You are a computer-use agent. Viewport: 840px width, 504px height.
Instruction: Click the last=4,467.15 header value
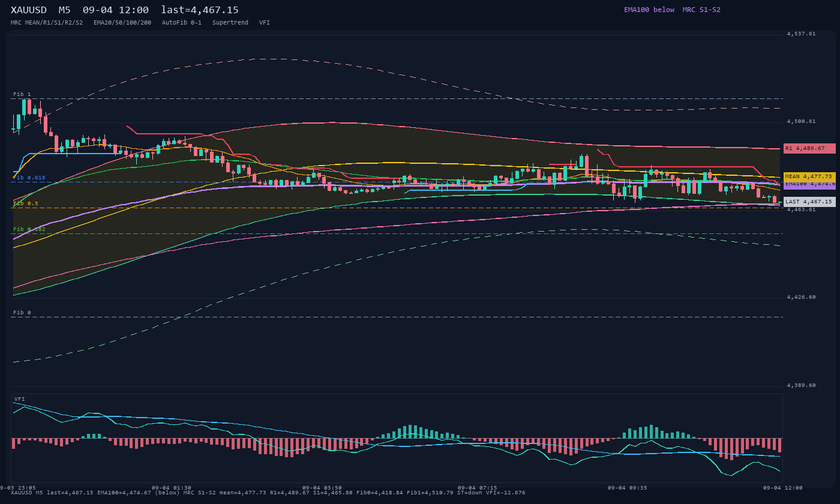pyautogui.click(x=200, y=10)
